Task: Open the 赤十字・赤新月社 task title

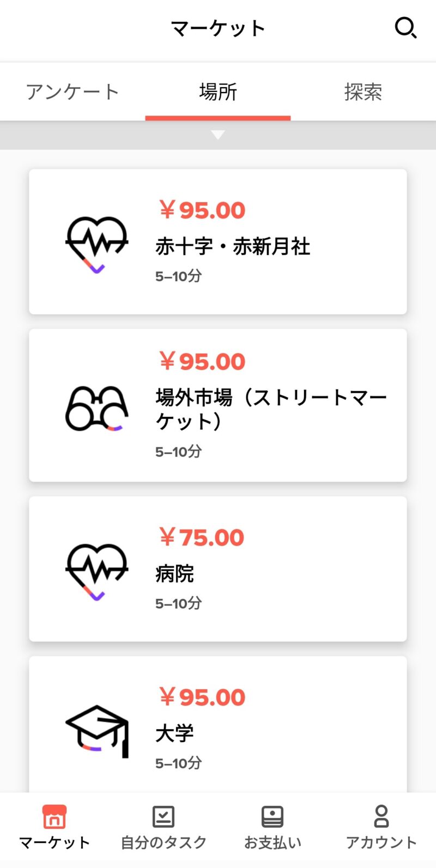Action: click(233, 247)
